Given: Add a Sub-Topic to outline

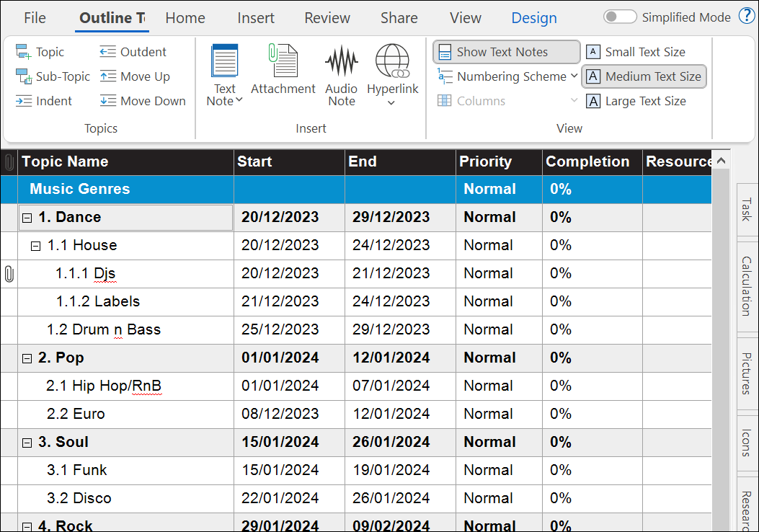Looking at the screenshot, I should pos(53,76).
